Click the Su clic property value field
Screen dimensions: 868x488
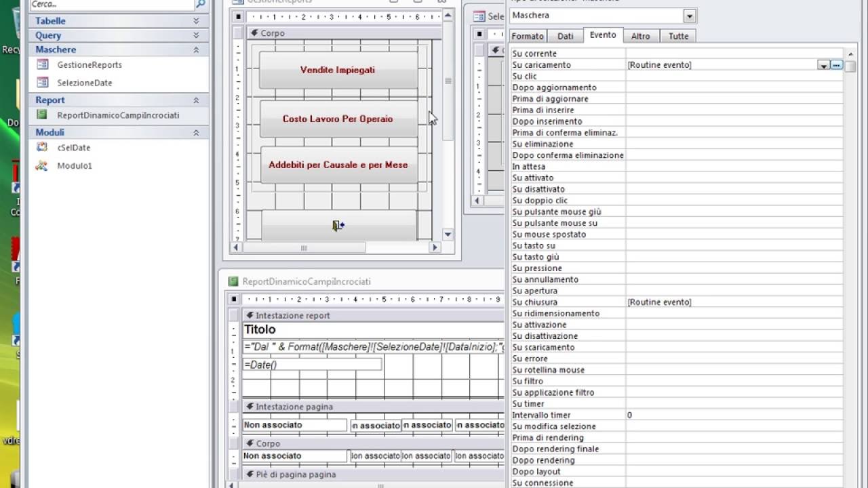734,76
